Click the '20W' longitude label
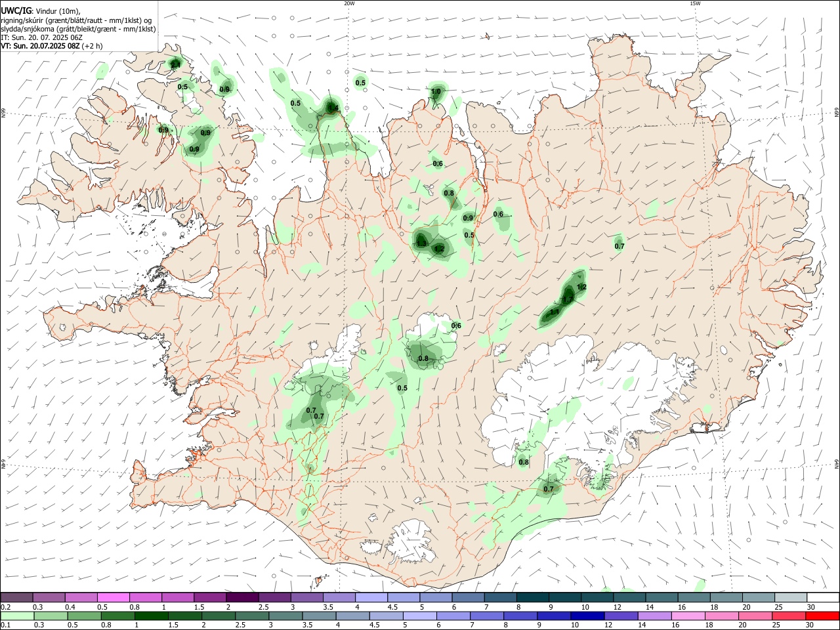The image size is (840, 630). [x=349, y=3]
